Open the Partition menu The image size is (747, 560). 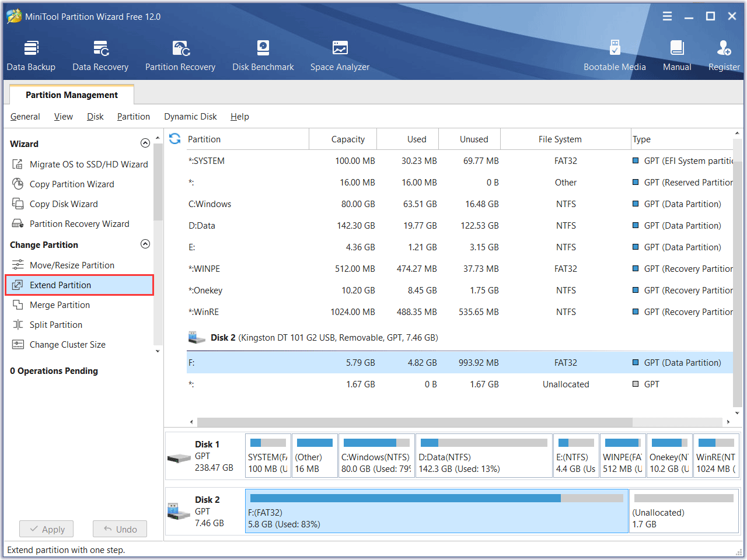click(x=134, y=117)
